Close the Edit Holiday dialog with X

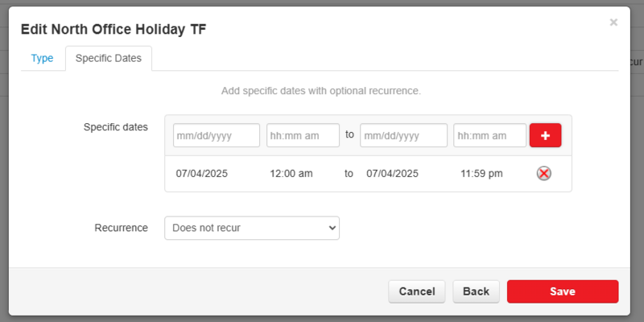(613, 23)
